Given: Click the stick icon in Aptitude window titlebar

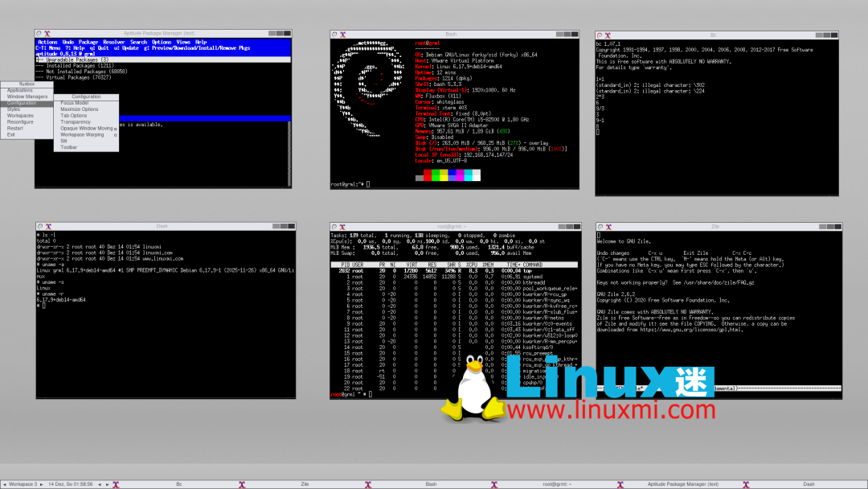Looking at the screenshot, I should tap(39, 35).
